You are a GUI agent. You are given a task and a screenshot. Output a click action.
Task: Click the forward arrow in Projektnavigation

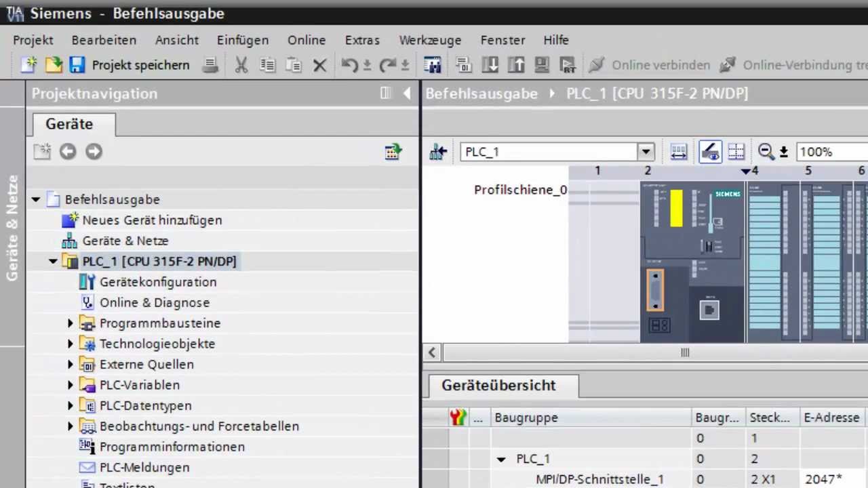[x=94, y=152]
